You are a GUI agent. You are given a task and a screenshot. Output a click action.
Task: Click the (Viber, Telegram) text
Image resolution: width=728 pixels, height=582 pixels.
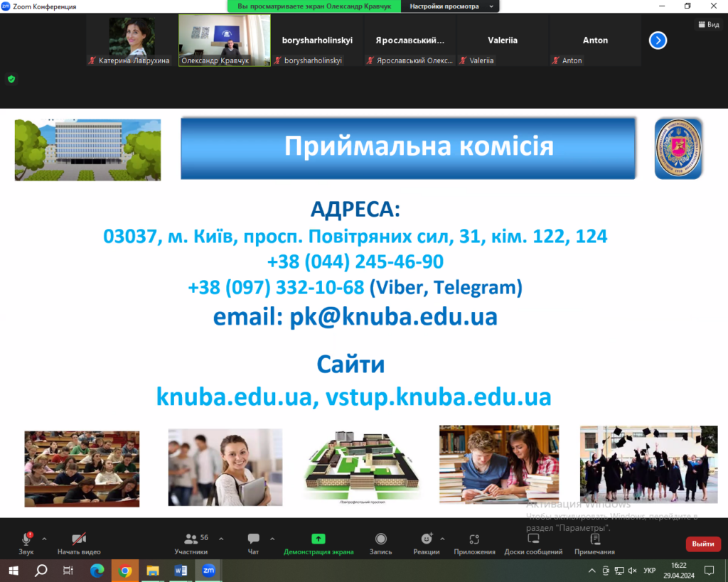(x=446, y=288)
